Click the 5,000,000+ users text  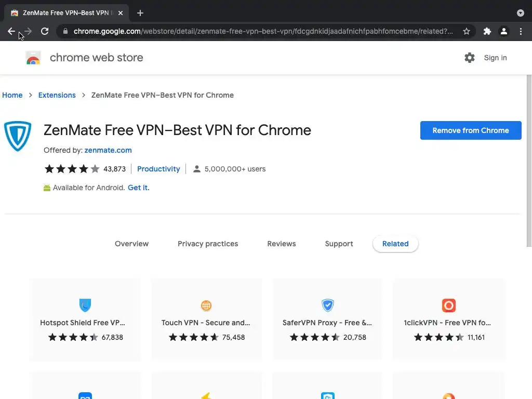[x=235, y=169]
